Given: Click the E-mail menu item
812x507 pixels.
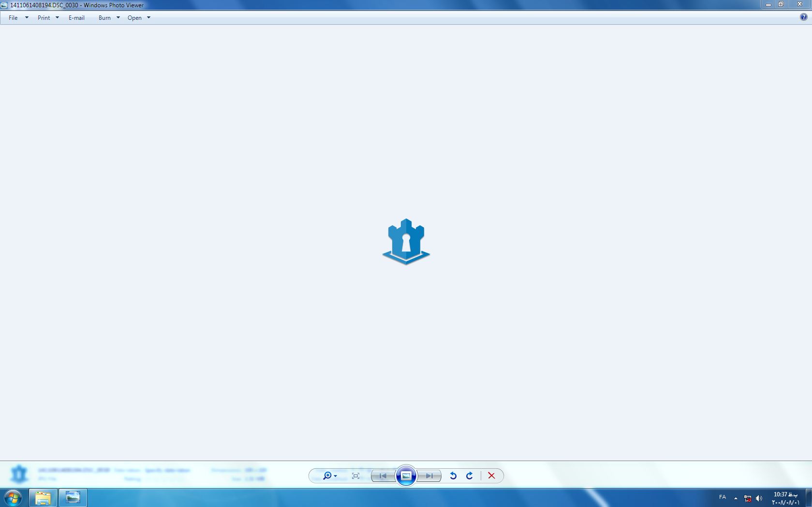Looking at the screenshot, I should click(x=76, y=18).
